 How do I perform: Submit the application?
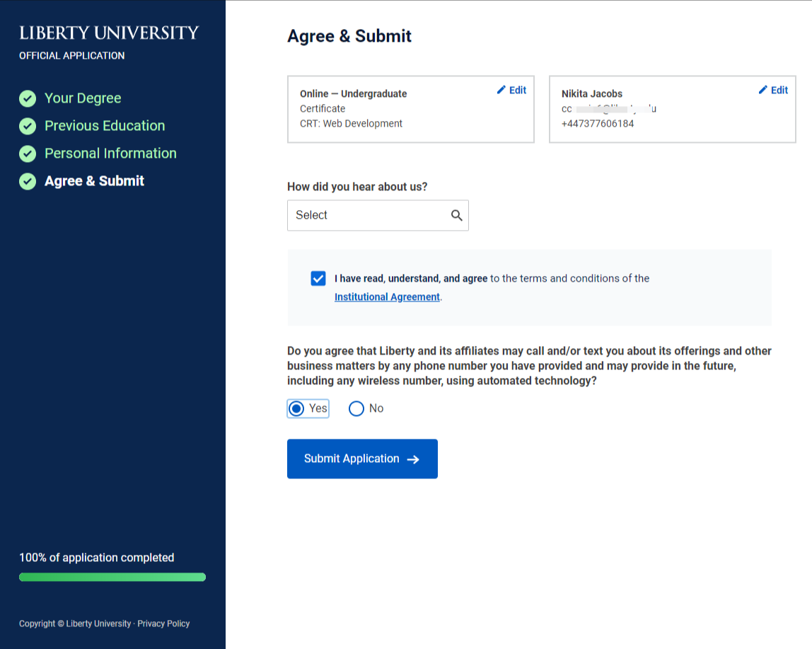[x=362, y=459]
